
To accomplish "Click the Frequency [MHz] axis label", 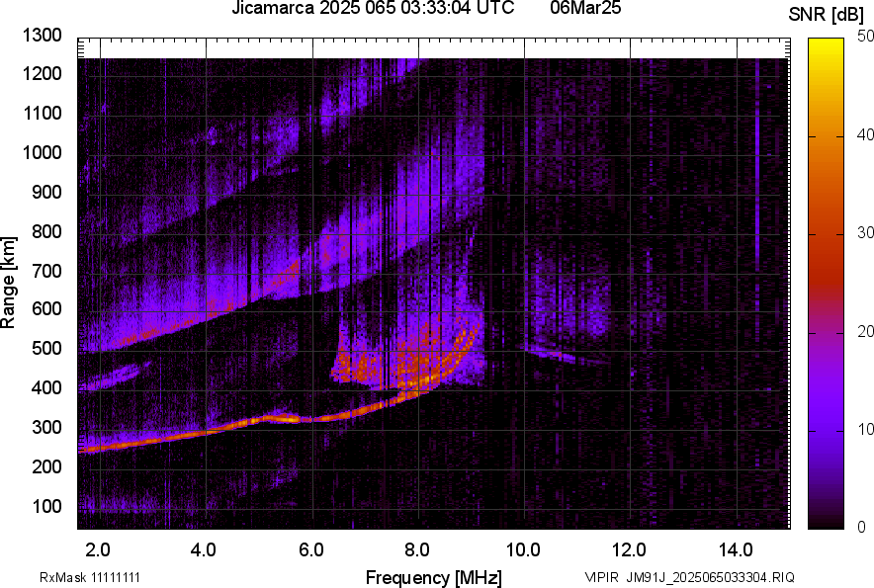I will pyautogui.click(x=433, y=577).
